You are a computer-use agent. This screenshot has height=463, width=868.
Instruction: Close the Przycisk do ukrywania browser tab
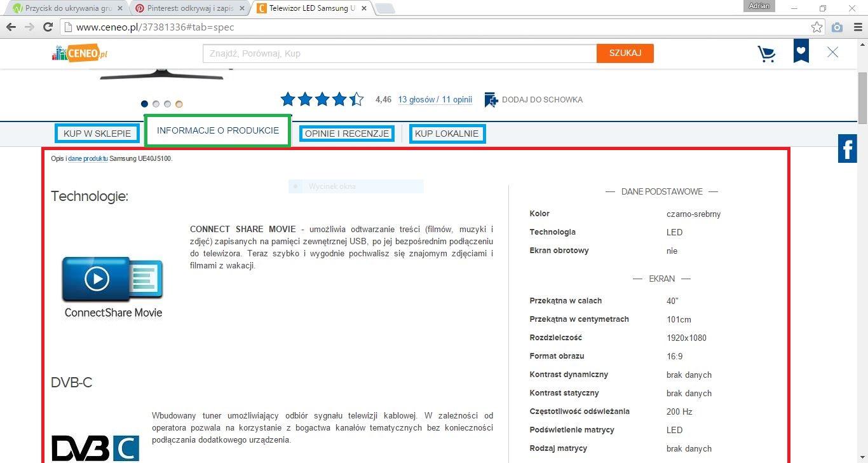pyautogui.click(x=120, y=9)
